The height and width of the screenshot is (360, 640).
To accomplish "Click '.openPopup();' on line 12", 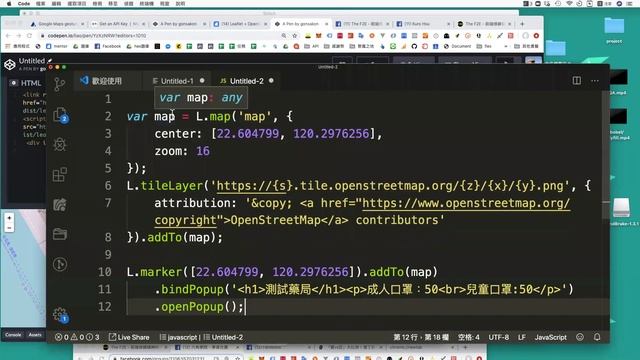I will [x=199, y=307].
